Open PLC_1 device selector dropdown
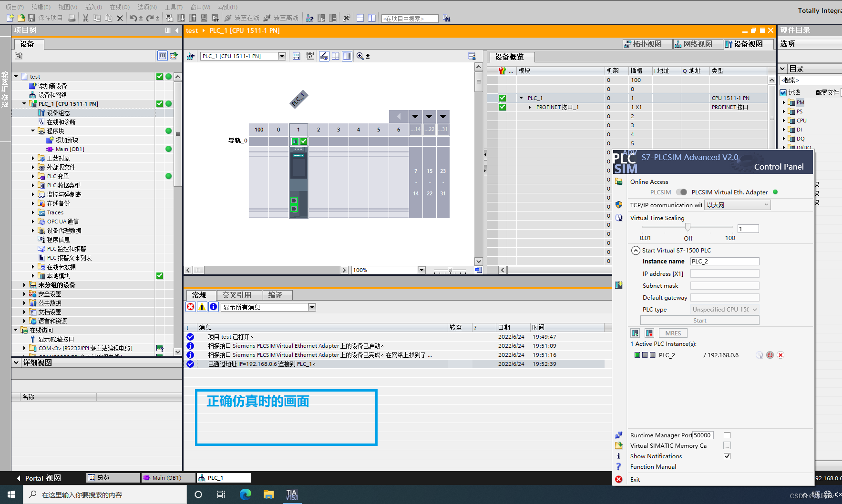Viewport: 842px width, 504px height. [282, 56]
